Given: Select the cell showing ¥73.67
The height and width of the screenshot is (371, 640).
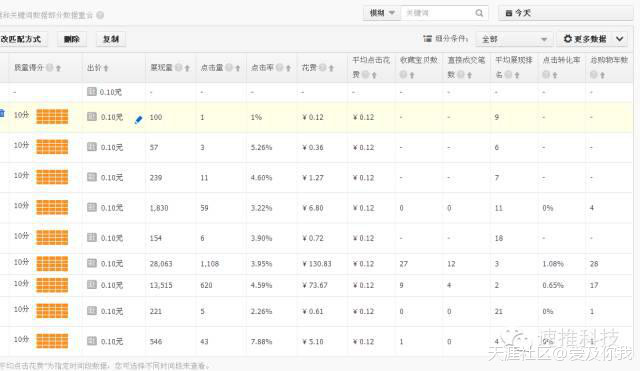Looking at the screenshot, I should pos(315,285).
